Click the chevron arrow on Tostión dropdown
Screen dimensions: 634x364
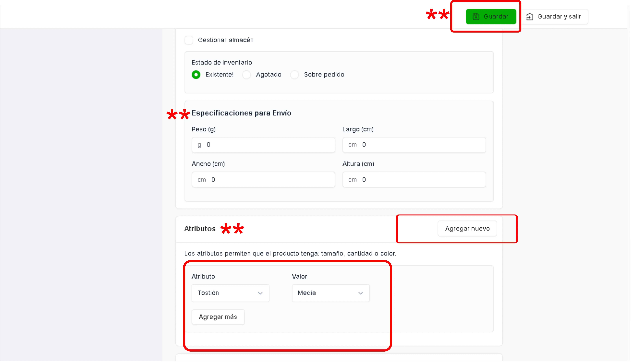point(260,293)
